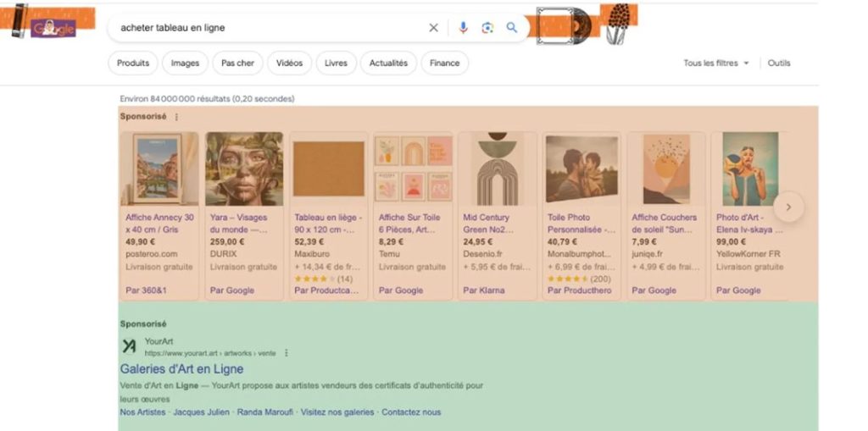Show next sponsored products with arrow

point(788,207)
